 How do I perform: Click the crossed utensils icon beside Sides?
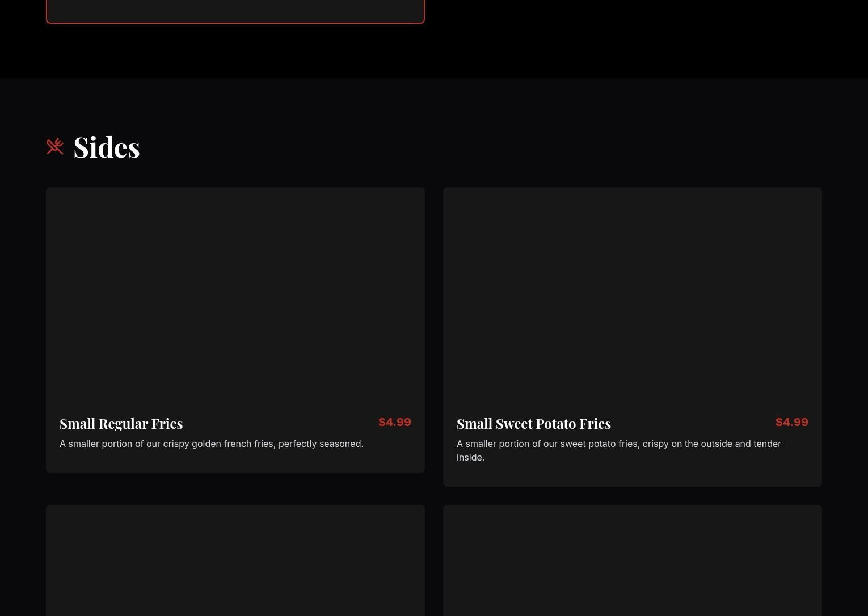coord(55,146)
